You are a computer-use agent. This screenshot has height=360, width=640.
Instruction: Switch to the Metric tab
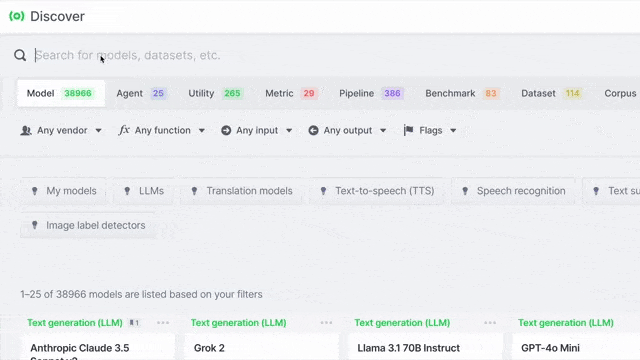[291, 93]
